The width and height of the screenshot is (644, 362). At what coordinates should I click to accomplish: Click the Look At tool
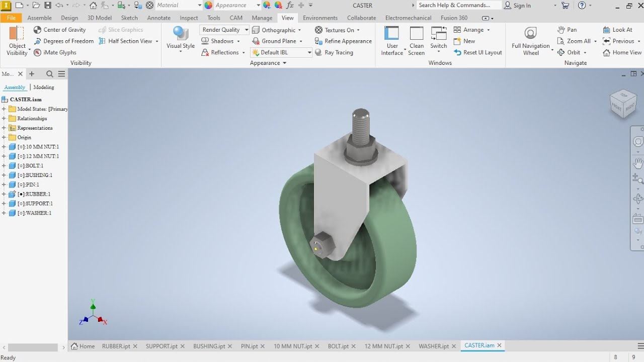tap(617, 30)
